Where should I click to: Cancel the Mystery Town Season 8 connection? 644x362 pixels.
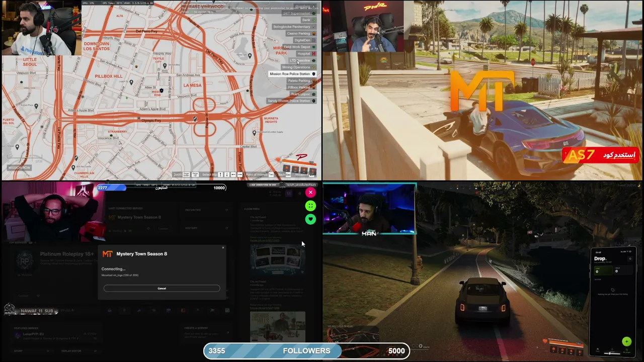point(162,289)
